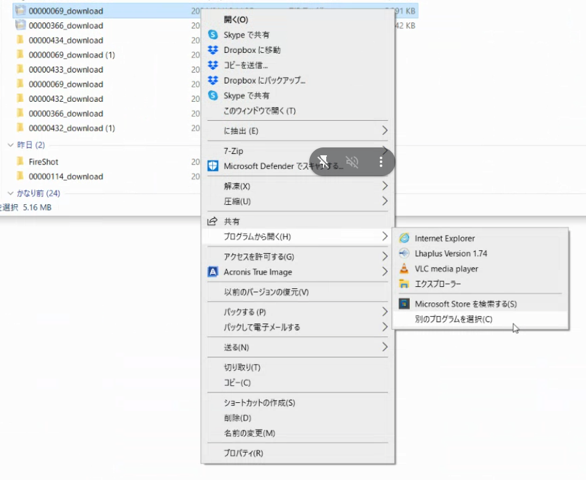Click the muted speaker icon on overlay
Screen dimensions: 586x480
(352, 161)
